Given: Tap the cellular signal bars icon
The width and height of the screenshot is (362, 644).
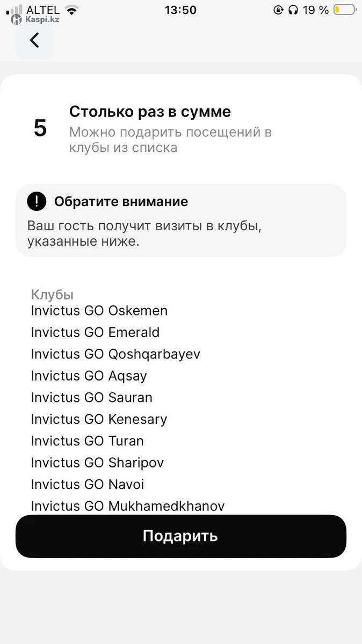Looking at the screenshot, I should (15, 10).
